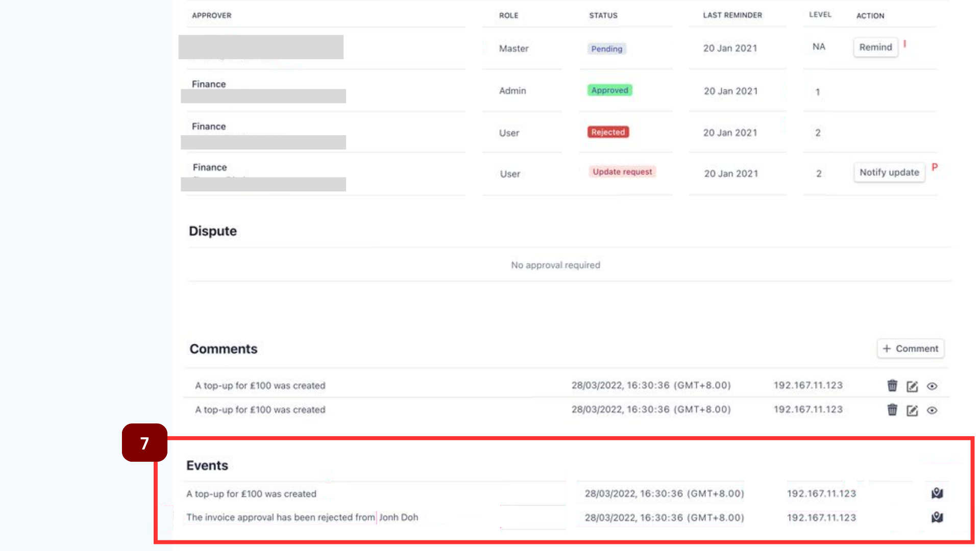Image resolution: width=980 pixels, height=551 pixels.
Task: Delete the first top-up comment
Action: pyautogui.click(x=892, y=386)
